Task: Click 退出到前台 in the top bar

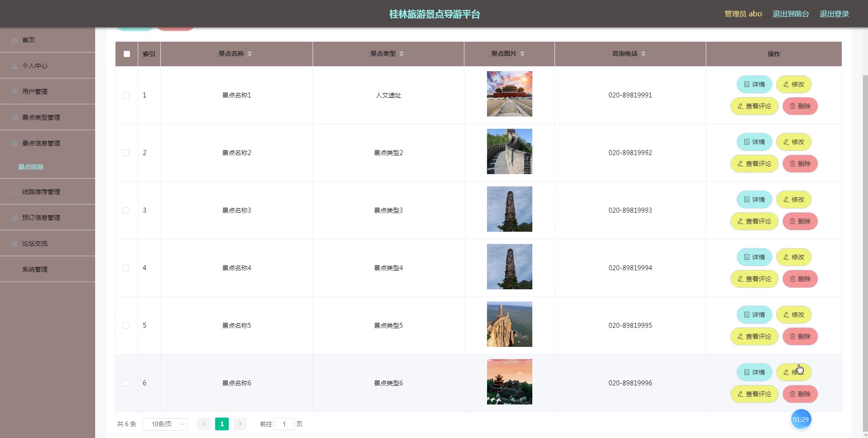Action: point(791,14)
